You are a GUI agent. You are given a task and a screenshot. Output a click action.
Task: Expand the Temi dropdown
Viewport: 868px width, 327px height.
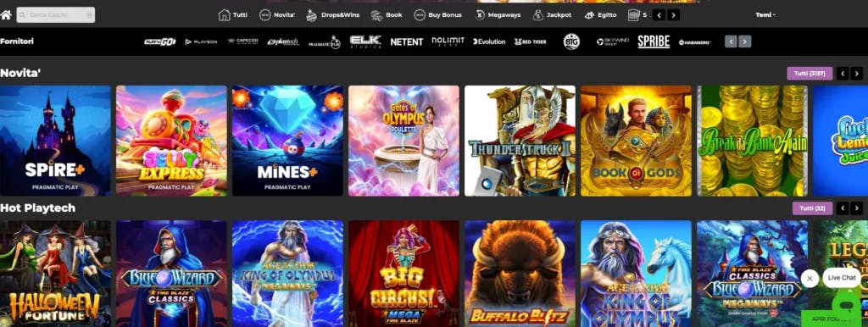click(x=765, y=15)
